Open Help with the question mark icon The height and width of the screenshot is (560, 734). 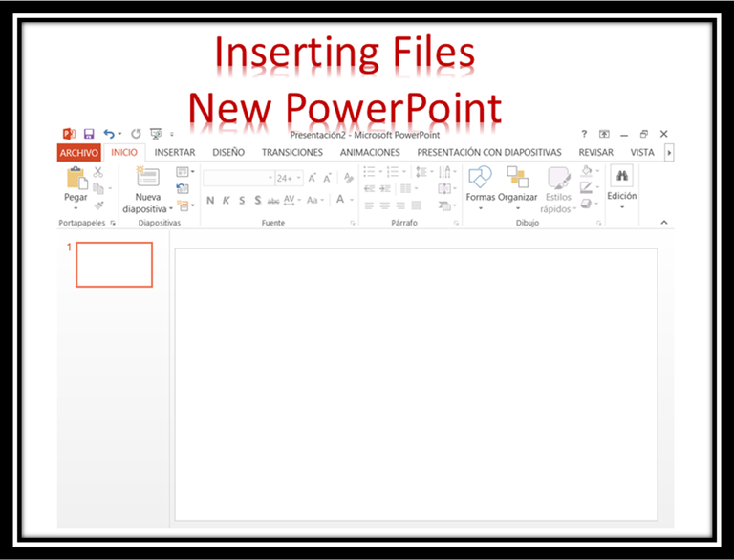(x=584, y=134)
